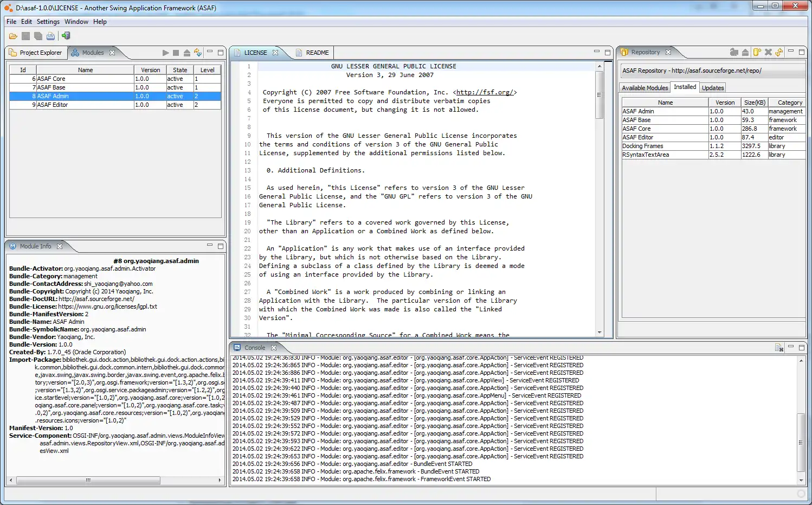Switch to the Project Explorer tab
The image size is (812, 505).
click(x=36, y=53)
